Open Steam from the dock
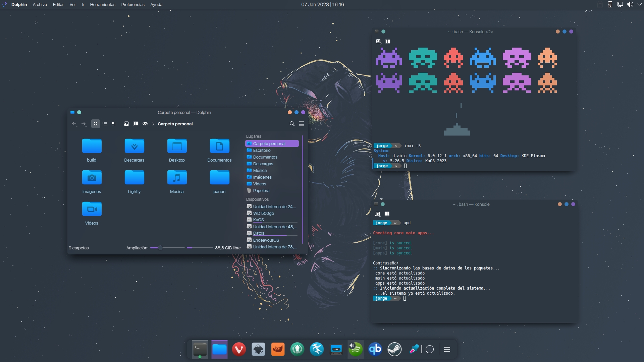The height and width of the screenshot is (362, 644). [x=394, y=349]
